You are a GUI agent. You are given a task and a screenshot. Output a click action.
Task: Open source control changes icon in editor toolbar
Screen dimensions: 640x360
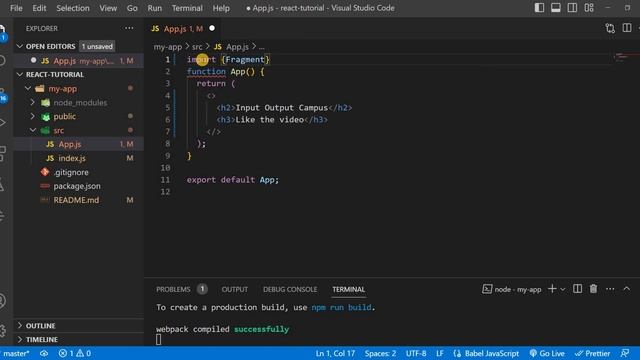point(610,28)
